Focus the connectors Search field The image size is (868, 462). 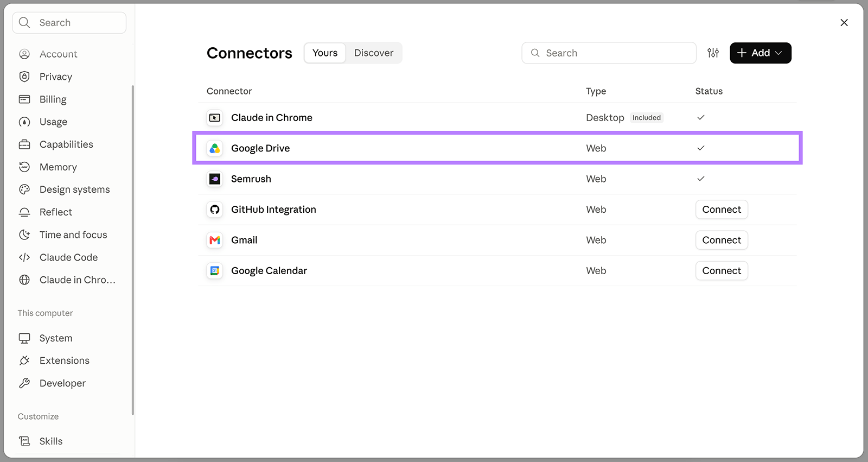point(609,53)
